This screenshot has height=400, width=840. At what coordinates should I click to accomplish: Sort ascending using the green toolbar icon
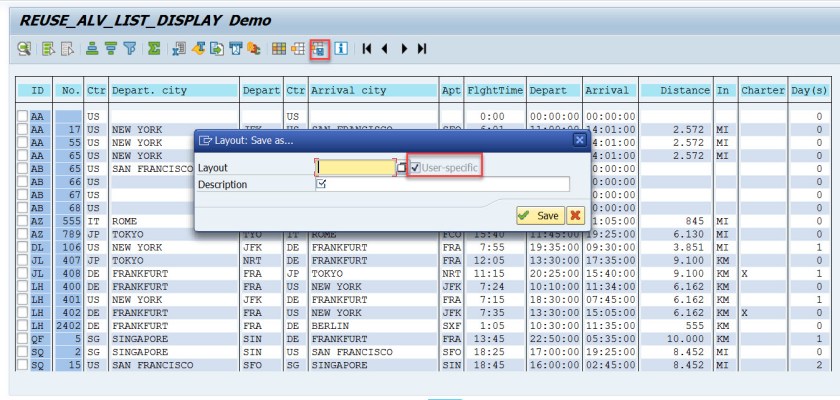[92, 48]
